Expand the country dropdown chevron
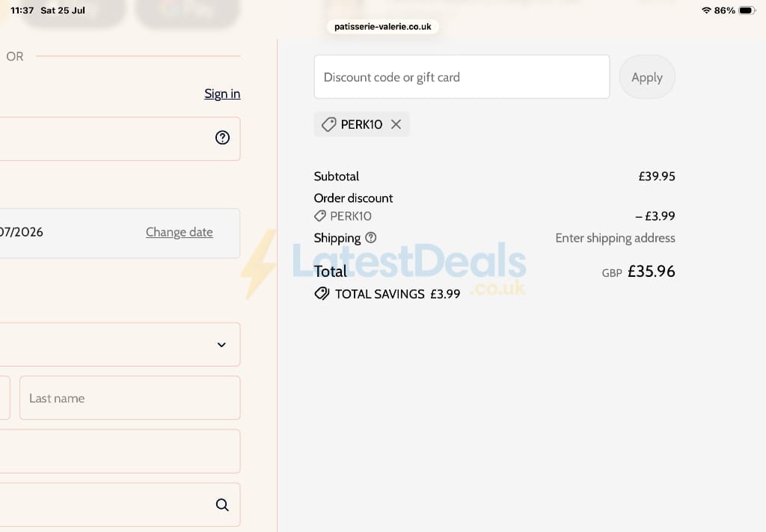 point(221,345)
